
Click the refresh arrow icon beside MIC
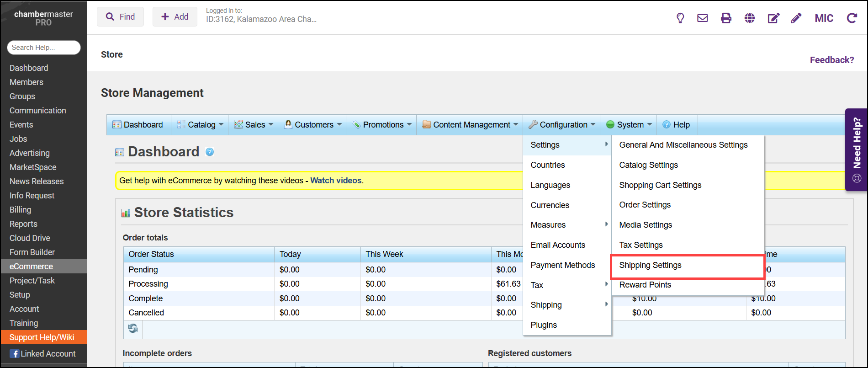pyautogui.click(x=852, y=18)
